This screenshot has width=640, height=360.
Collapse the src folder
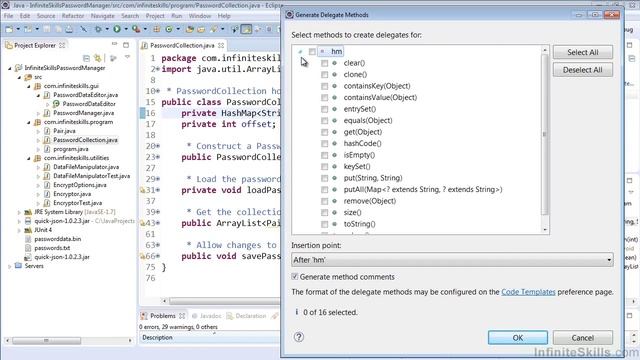pyautogui.click(x=19, y=77)
